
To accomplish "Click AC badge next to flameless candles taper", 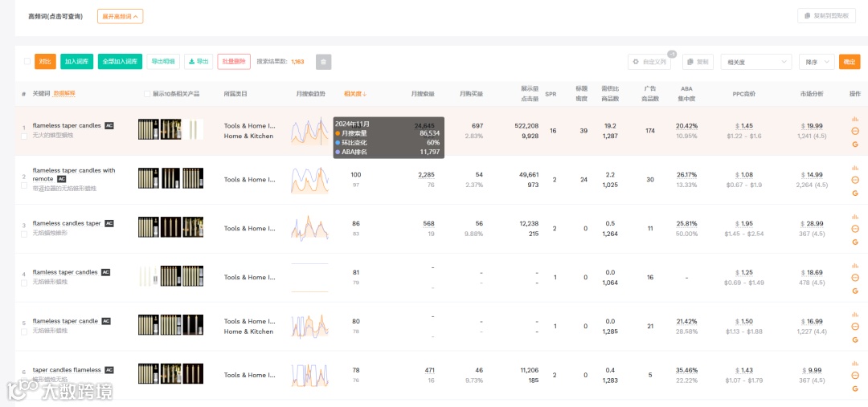I will (x=109, y=223).
